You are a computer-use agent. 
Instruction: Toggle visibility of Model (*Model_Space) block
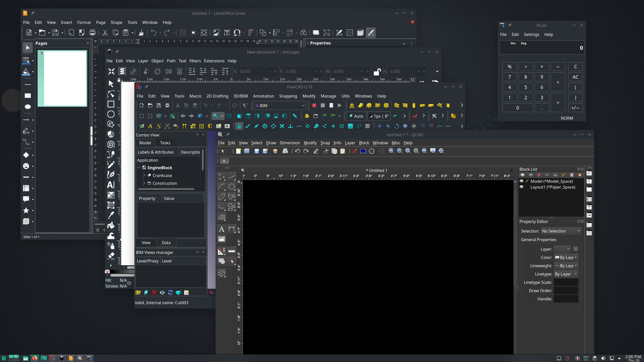click(x=521, y=181)
